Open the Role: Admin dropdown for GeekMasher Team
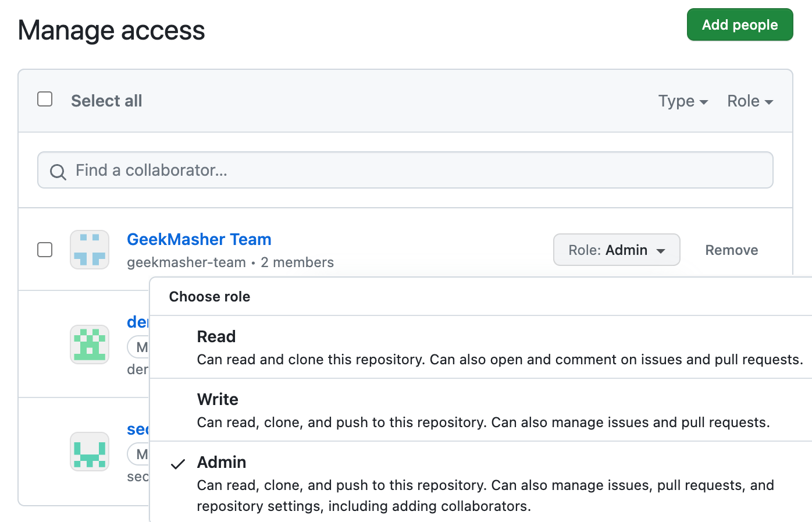This screenshot has height=522, width=812. [x=617, y=250]
